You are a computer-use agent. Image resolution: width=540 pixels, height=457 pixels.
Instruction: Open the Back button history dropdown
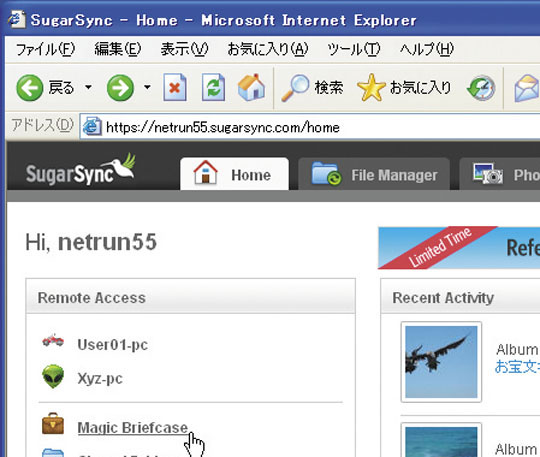pos(89,87)
